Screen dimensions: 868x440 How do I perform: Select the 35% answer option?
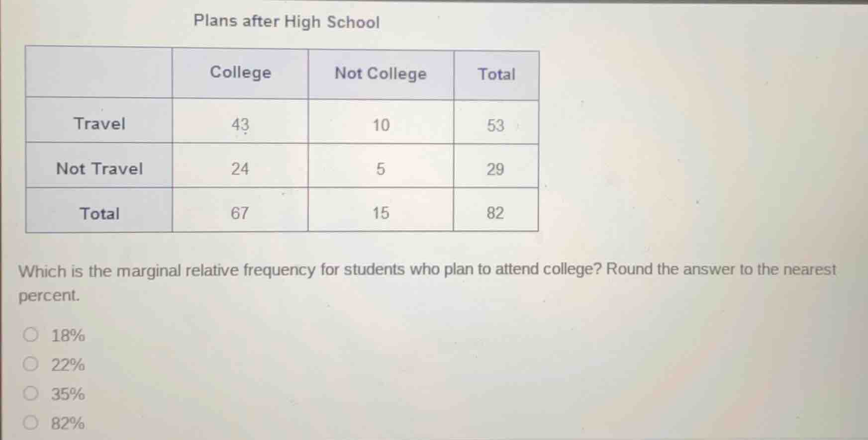click(x=31, y=393)
